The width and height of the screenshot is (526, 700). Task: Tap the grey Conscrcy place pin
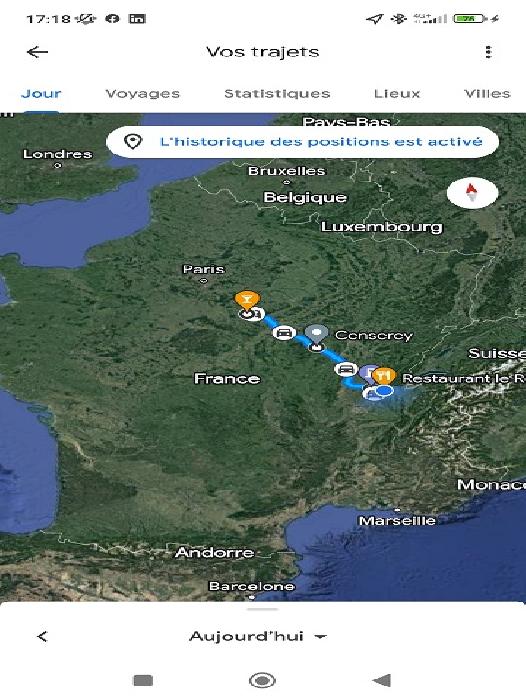tap(316, 335)
